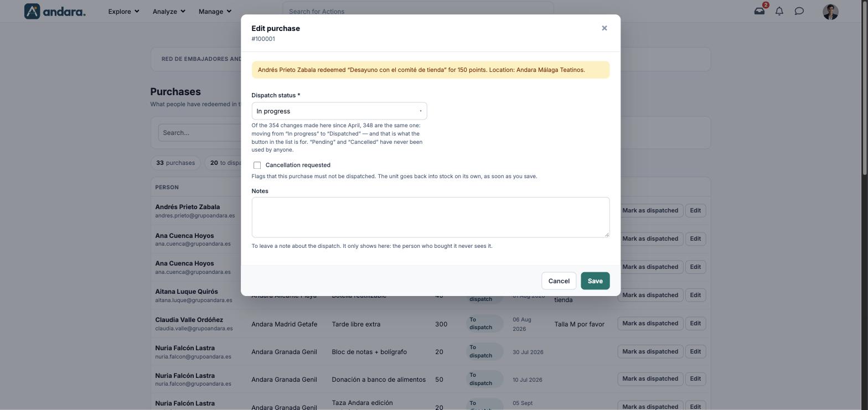The image size is (868, 410).
Task: Edit the Tarde libre extra purchase
Action: [x=695, y=323]
